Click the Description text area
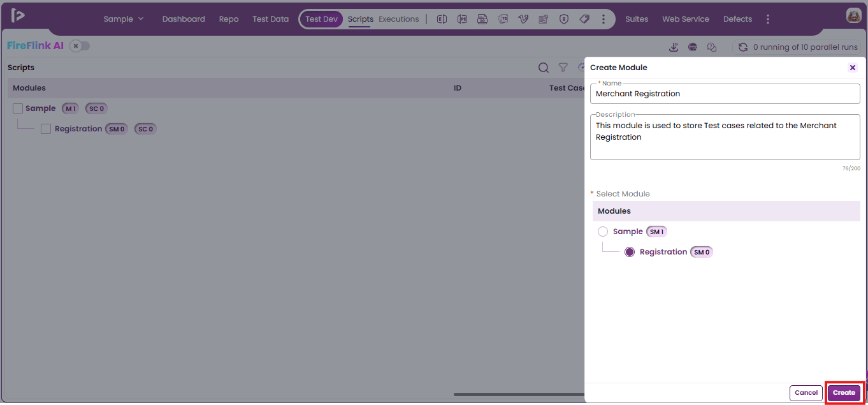The image size is (868, 405). (725, 137)
